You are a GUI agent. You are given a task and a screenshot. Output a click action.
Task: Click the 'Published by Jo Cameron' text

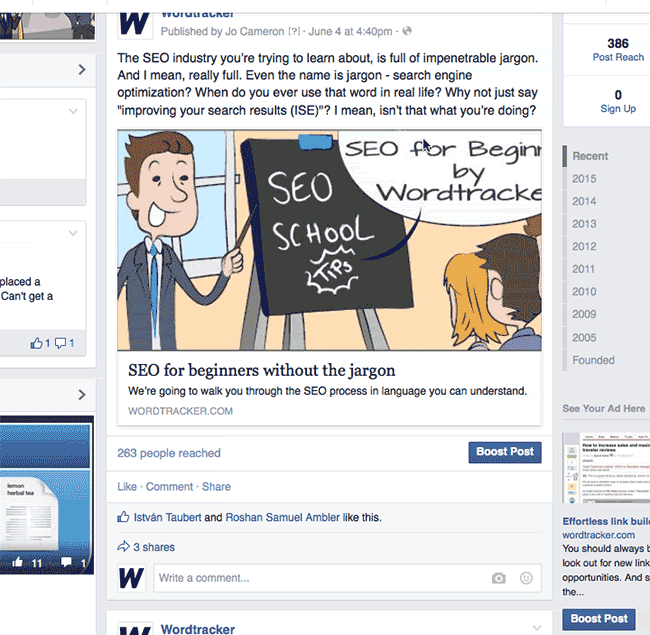coord(222,32)
